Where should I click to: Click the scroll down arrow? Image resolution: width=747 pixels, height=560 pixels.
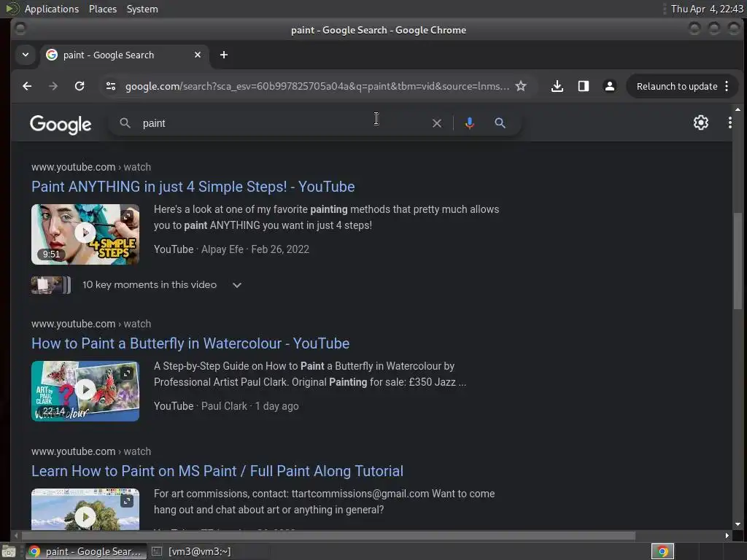[x=738, y=524]
